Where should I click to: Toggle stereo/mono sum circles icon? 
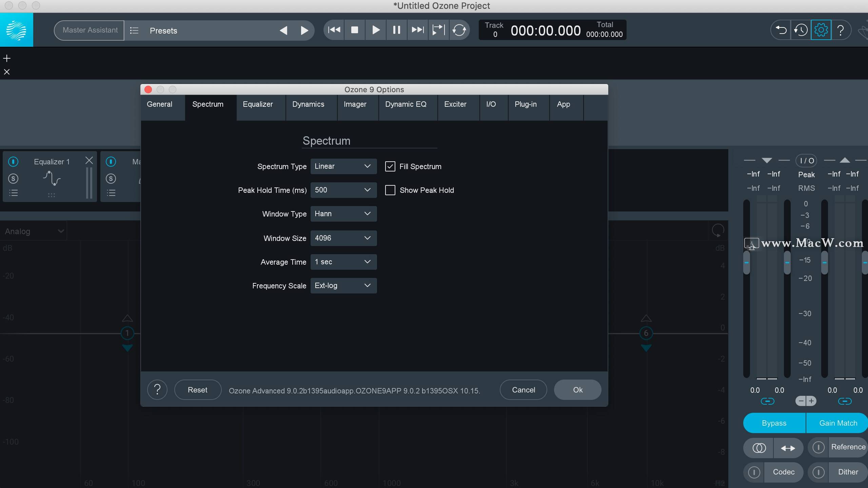pyautogui.click(x=759, y=448)
